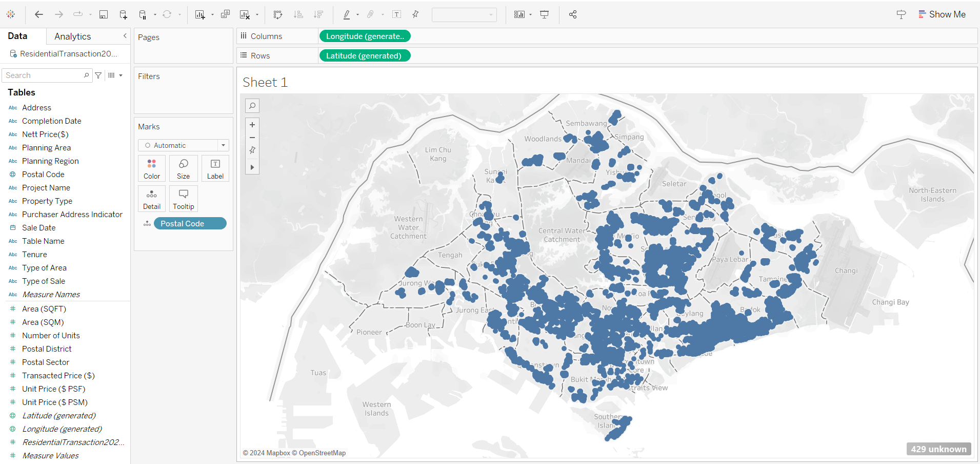Screen dimensions: 980x464
Task: Click the Share workbook icon
Action: click(x=573, y=14)
